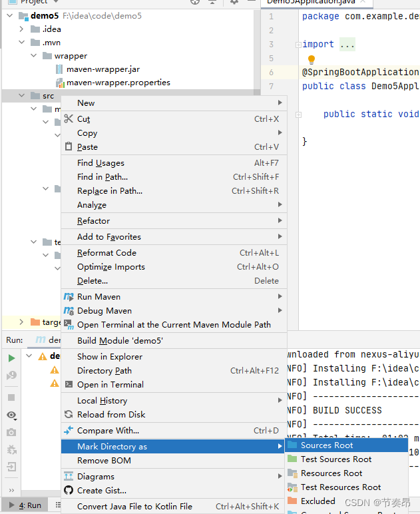Click the maven-wrapper.jar file icon
Image resolution: width=420 pixels, height=514 pixels.
[x=59, y=69]
